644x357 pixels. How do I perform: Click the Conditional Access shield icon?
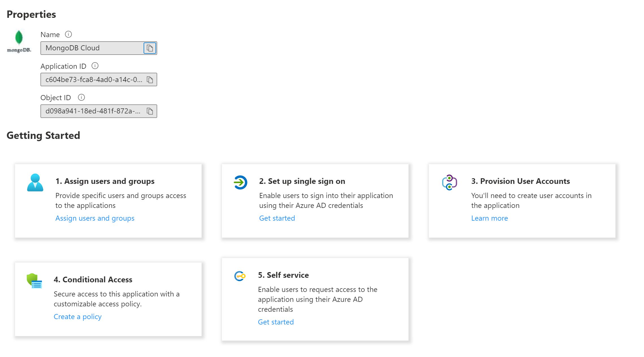click(34, 281)
